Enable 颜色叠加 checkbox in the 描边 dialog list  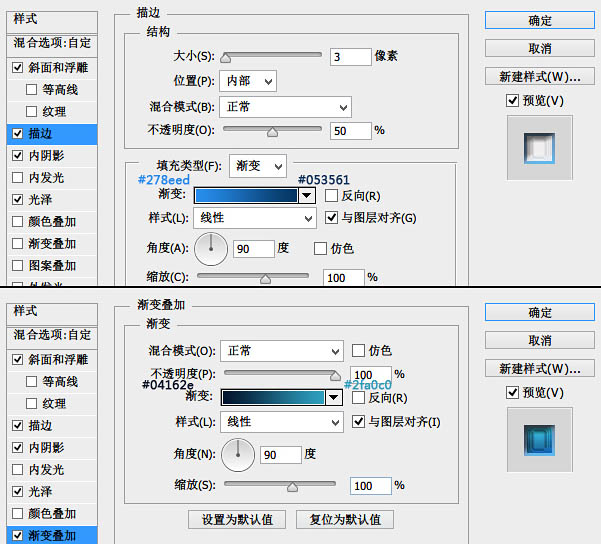tap(17, 222)
